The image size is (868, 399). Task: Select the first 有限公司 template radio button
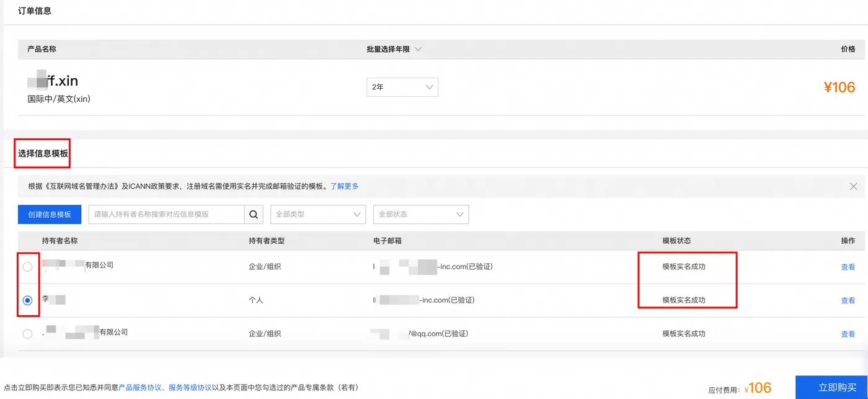click(27, 267)
